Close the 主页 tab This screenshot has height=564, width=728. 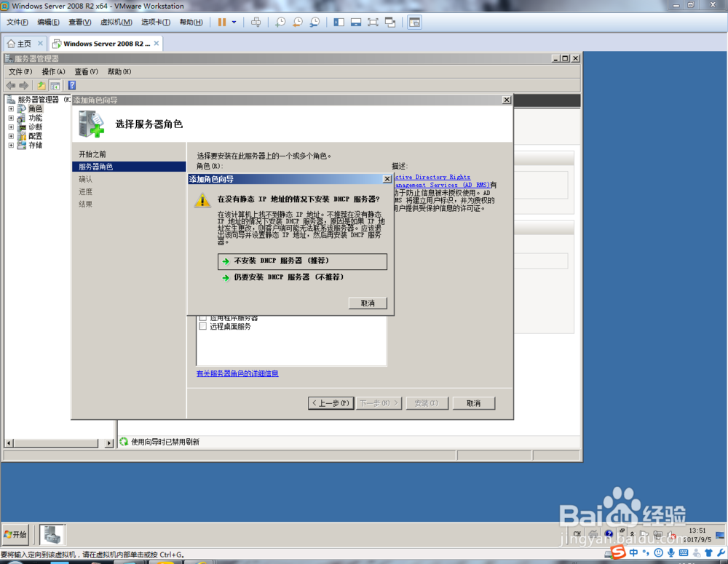(x=40, y=43)
